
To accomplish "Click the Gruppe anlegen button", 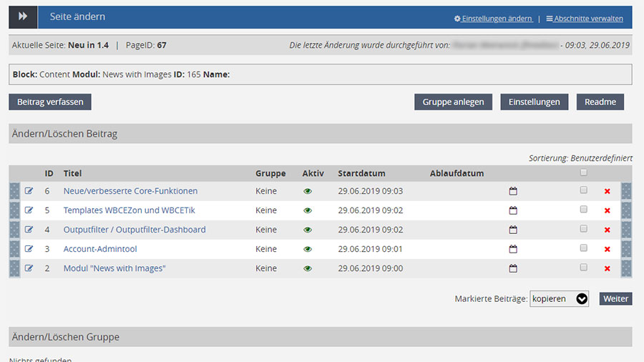I will (x=453, y=102).
